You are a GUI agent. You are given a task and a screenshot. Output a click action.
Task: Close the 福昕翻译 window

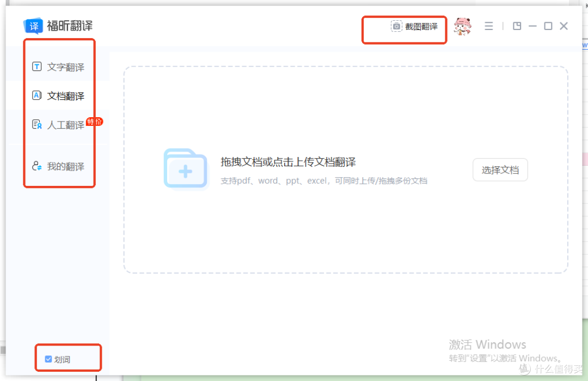(563, 26)
